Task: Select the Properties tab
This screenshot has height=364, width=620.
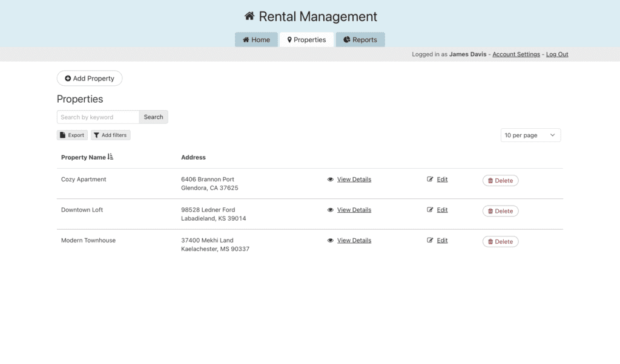Action: coord(306,40)
